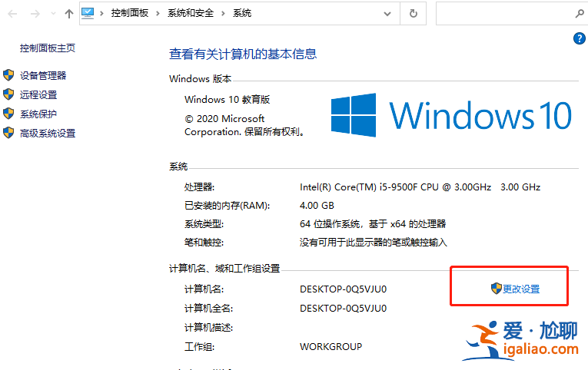Image resolution: width=588 pixels, height=370 pixels.
Task: Open help with question mark icon
Action: click(x=580, y=38)
